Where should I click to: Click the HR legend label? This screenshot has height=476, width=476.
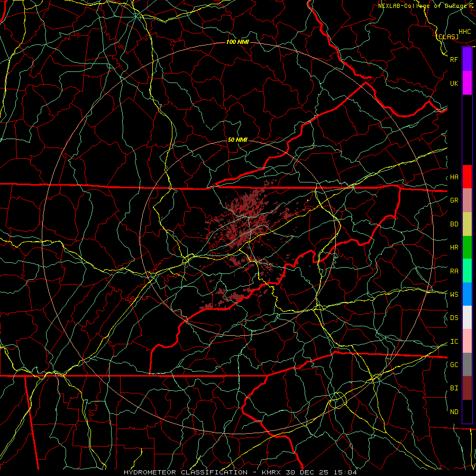click(x=454, y=248)
